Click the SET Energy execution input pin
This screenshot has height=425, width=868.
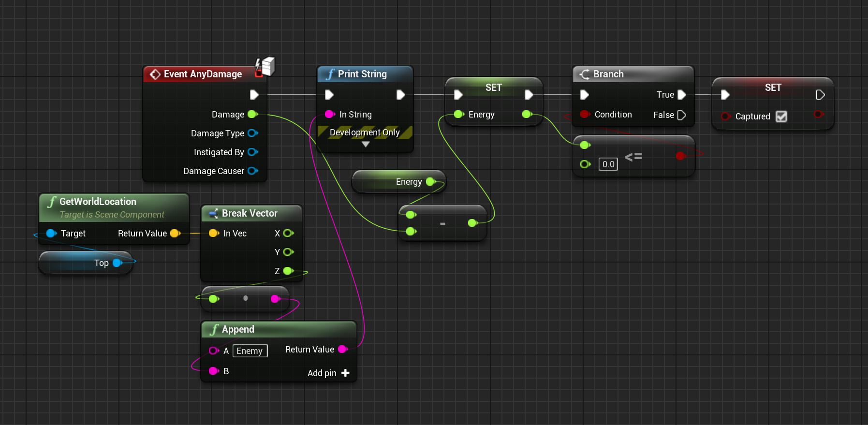tap(458, 95)
